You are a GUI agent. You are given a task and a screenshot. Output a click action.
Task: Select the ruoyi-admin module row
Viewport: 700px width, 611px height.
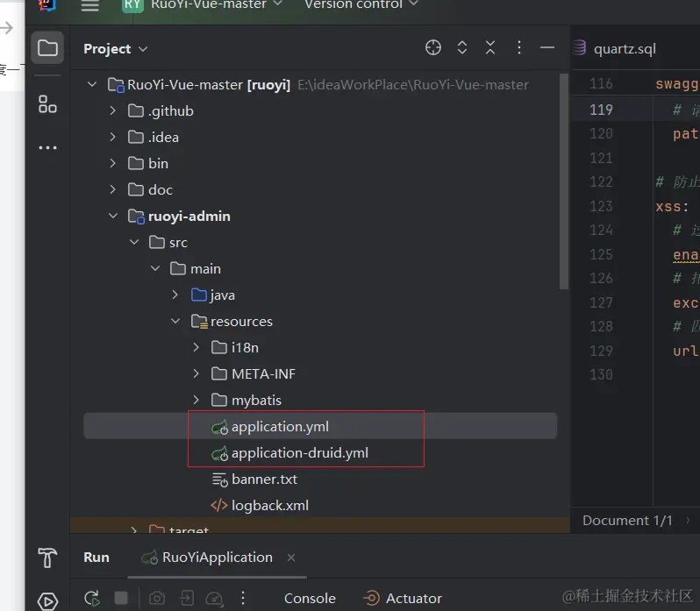coord(320,216)
